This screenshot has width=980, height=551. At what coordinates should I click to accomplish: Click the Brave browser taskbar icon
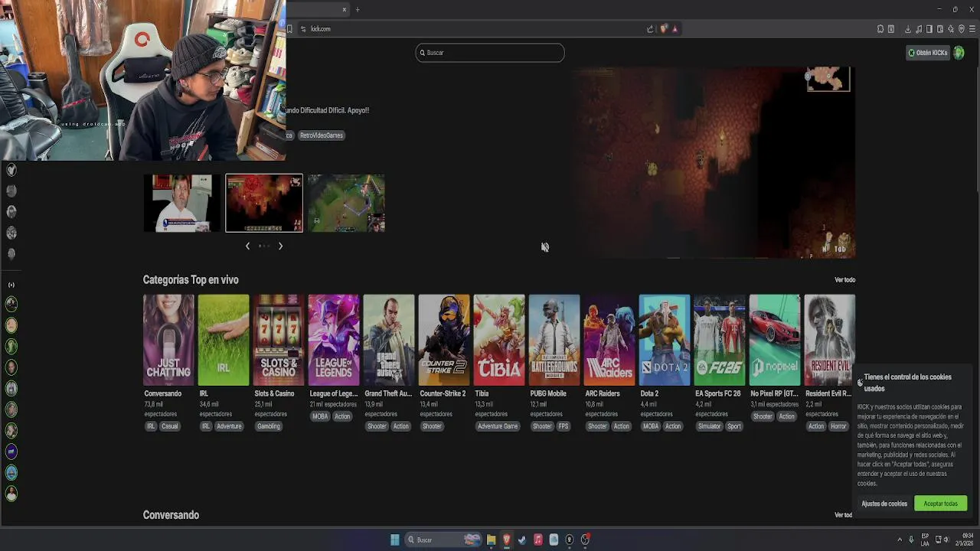pos(506,540)
